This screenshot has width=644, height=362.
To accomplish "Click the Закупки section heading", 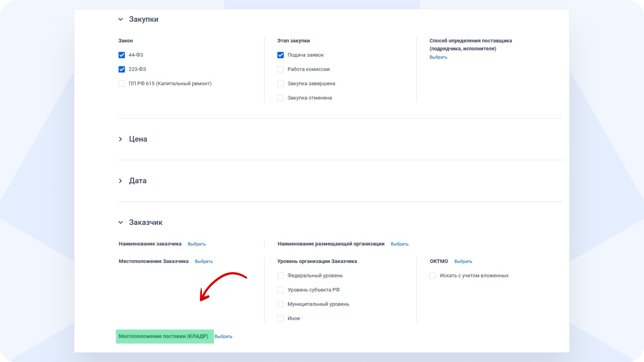I will [x=144, y=19].
